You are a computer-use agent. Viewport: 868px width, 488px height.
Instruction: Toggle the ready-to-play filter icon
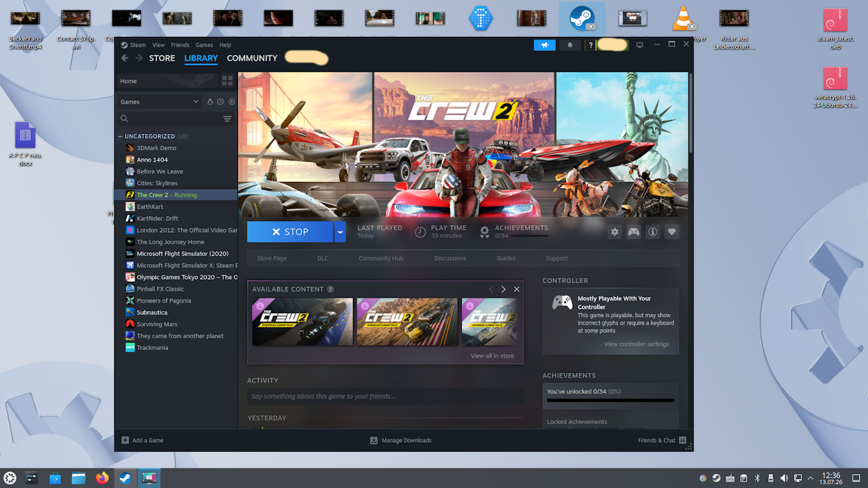tap(232, 102)
